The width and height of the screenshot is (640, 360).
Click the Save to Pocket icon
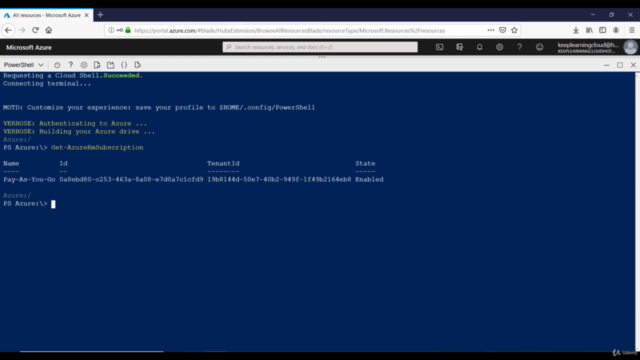tap(502, 30)
